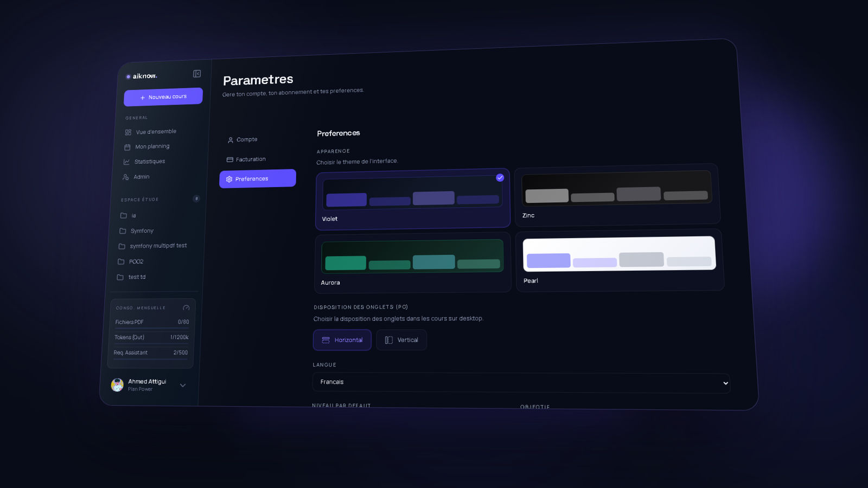Switch to the Compte tab
Viewport: 868px width, 488px height.
(x=258, y=139)
